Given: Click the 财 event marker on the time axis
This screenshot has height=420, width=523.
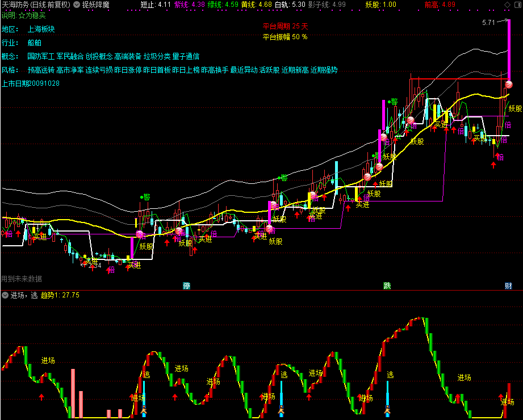Looking at the screenshot, I should pos(508,285).
